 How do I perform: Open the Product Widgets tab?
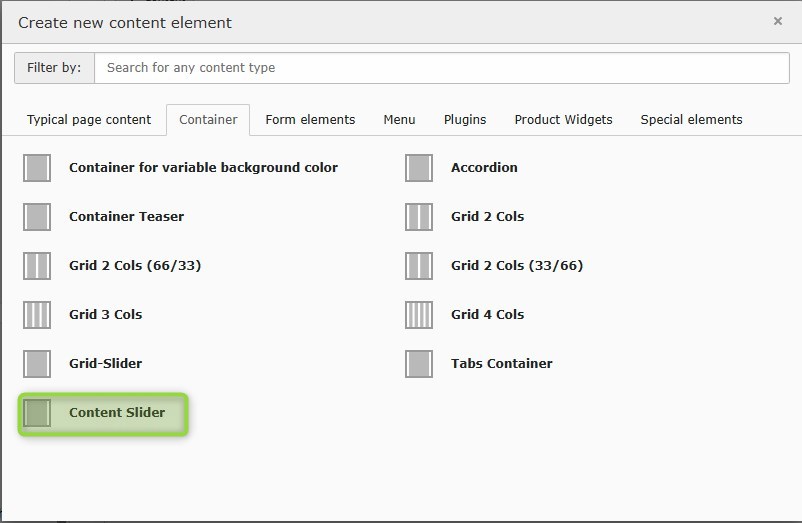(563, 120)
